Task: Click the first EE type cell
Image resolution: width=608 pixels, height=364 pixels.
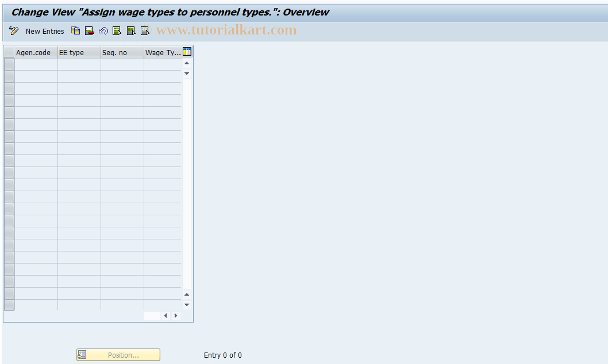Action: point(79,64)
